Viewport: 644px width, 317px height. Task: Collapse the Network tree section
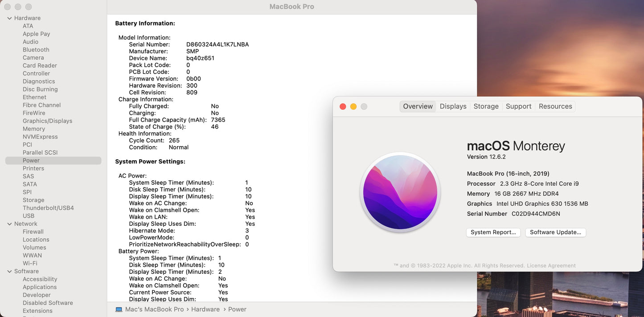click(9, 224)
